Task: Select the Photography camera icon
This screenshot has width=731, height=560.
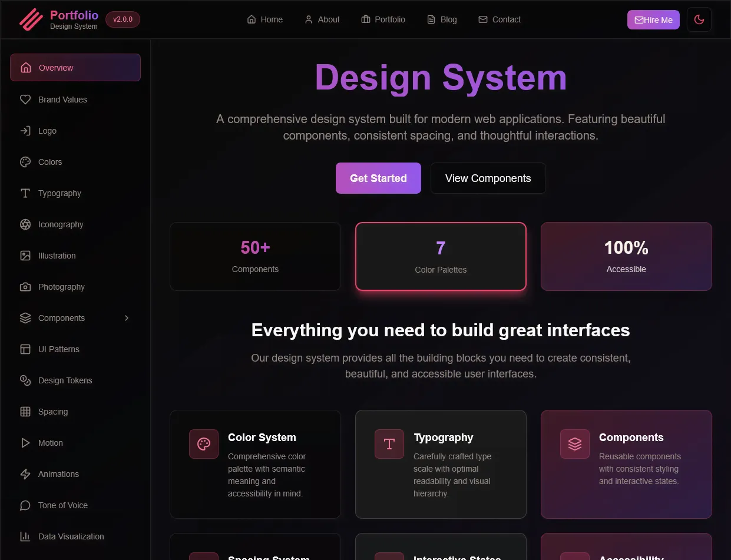Action: click(25, 287)
